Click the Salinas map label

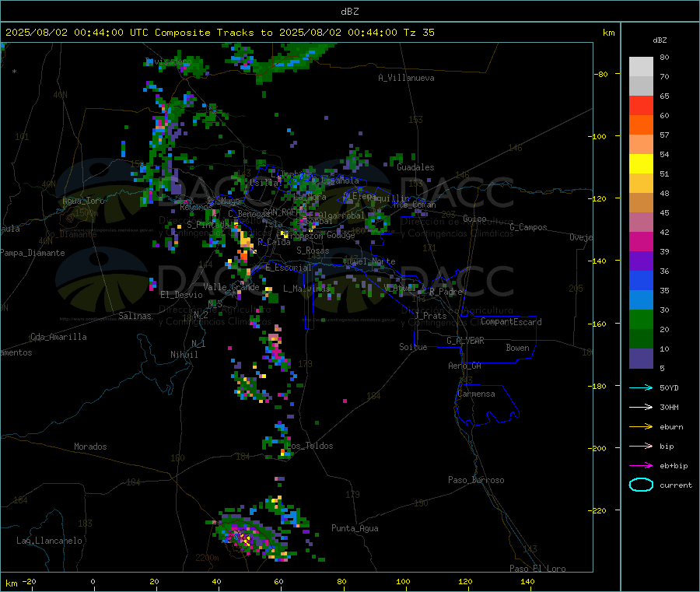pos(135,316)
